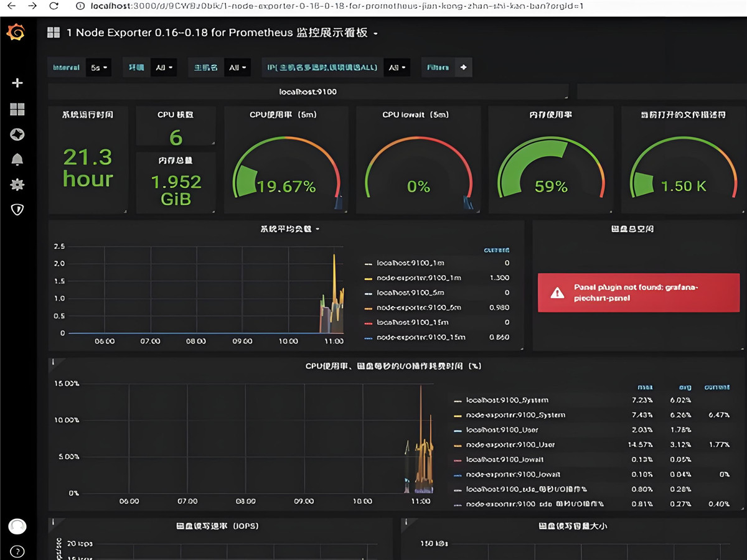Open the All dropdown right after the Interval picker

point(164,67)
